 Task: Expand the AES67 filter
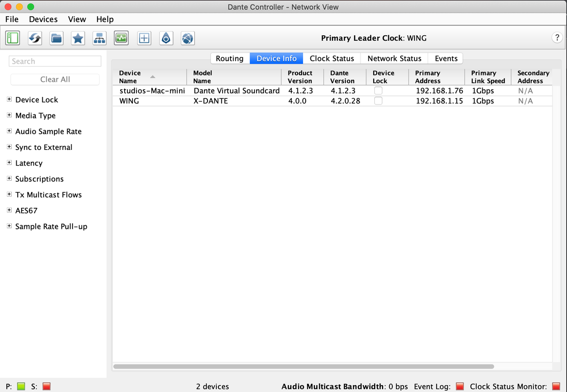tap(9, 210)
